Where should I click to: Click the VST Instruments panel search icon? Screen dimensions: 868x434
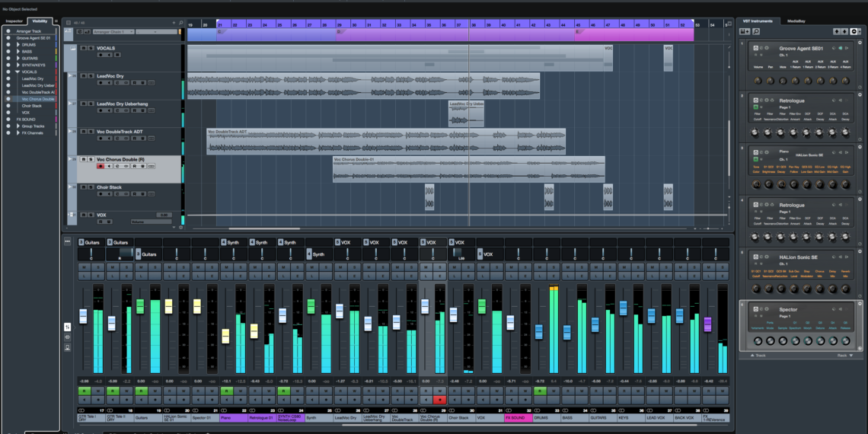coord(755,31)
